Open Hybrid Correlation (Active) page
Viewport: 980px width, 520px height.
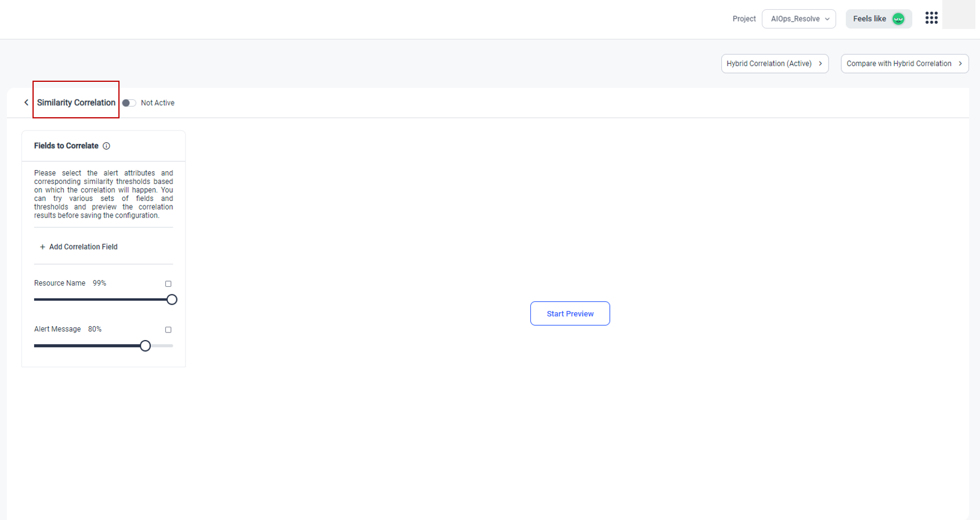(769, 64)
